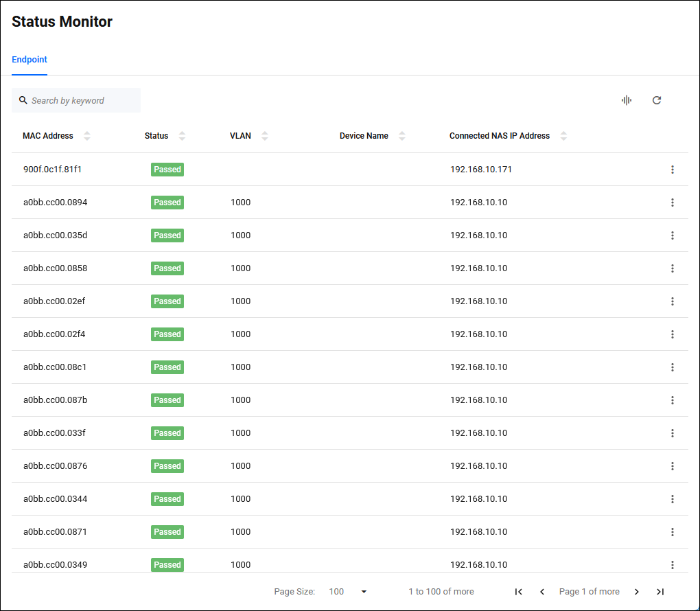Click the waveform icon beside refresh

(x=627, y=100)
